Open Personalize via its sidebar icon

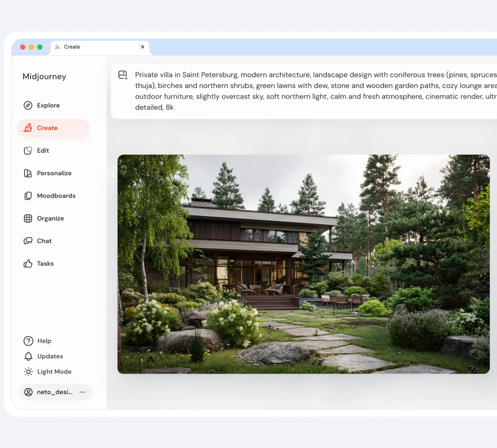pyautogui.click(x=28, y=173)
